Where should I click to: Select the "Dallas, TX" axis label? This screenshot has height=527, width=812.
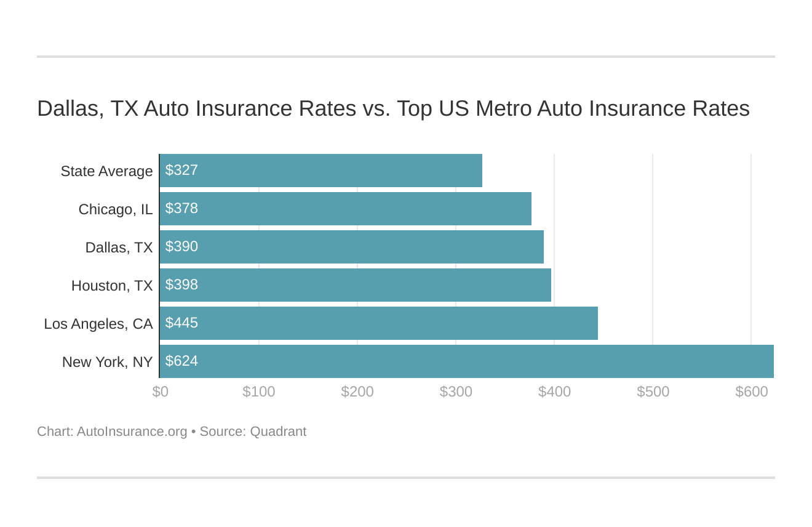(x=119, y=247)
